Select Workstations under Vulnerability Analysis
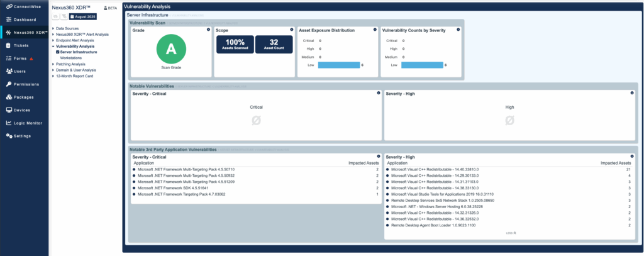This screenshot has height=256, width=644. (x=71, y=58)
